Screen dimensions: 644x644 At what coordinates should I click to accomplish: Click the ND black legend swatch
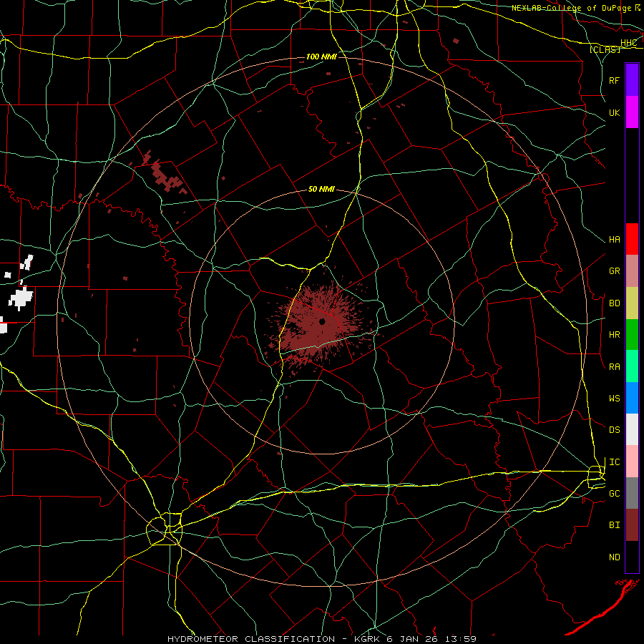[632, 557]
